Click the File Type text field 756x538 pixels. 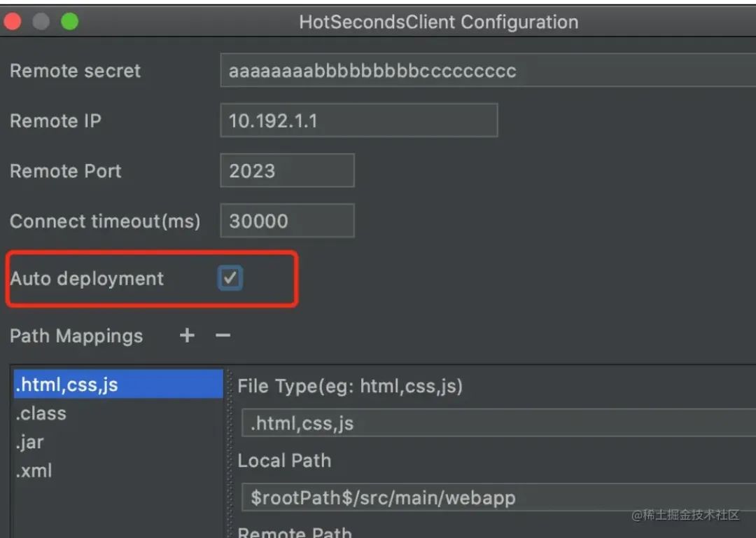(498, 422)
